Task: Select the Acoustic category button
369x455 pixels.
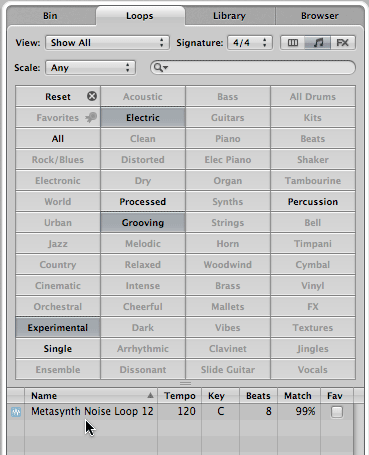Action: (143, 96)
